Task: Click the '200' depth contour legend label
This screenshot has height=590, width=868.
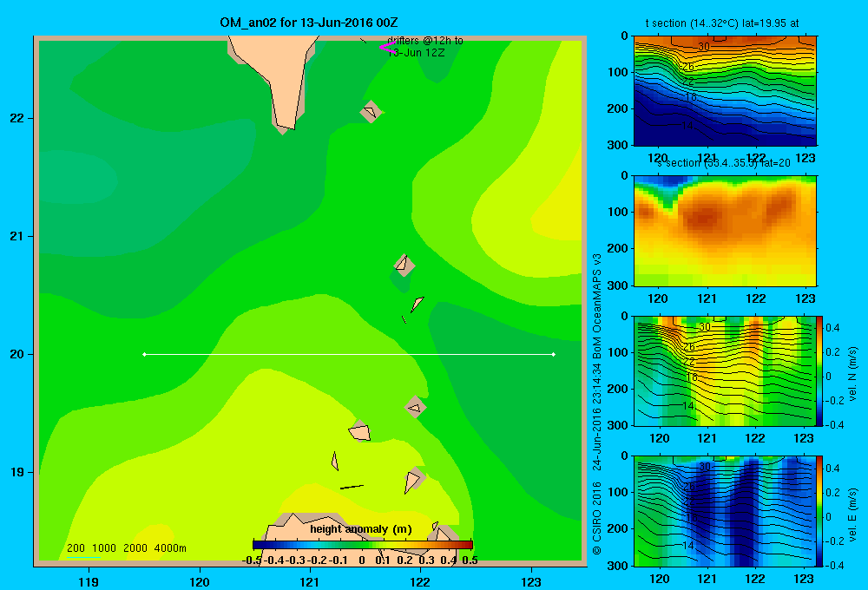Action: tap(76, 548)
